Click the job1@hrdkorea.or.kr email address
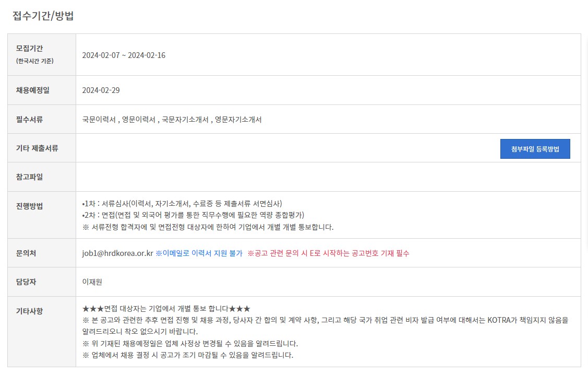The height and width of the screenshot is (374, 588). (x=118, y=253)
